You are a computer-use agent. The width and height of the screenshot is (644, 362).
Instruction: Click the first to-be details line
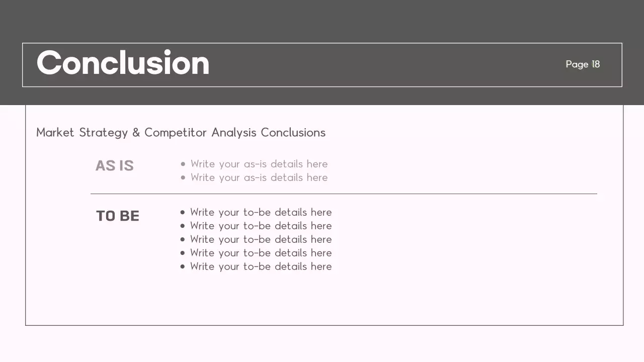pyautogui.click(x=261, y=212)
